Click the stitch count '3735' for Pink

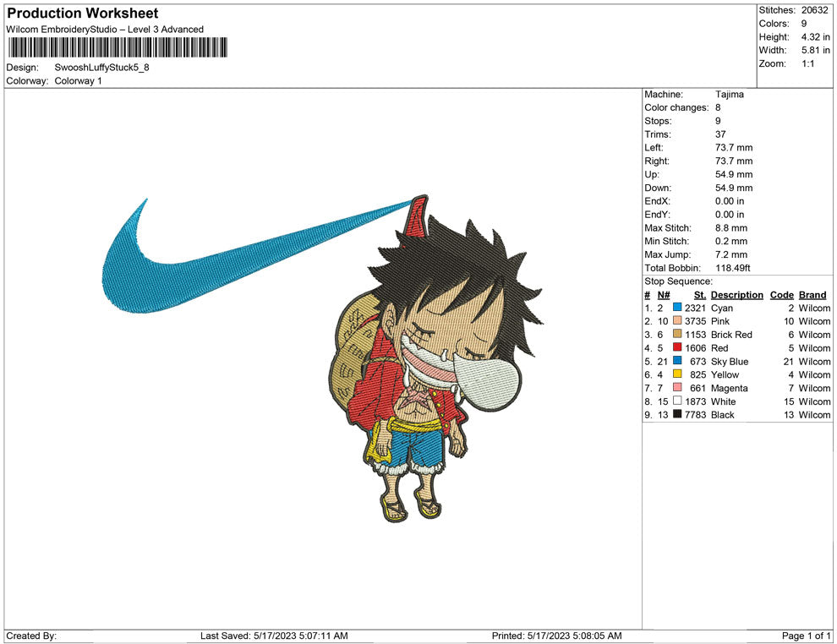(696, 321)
